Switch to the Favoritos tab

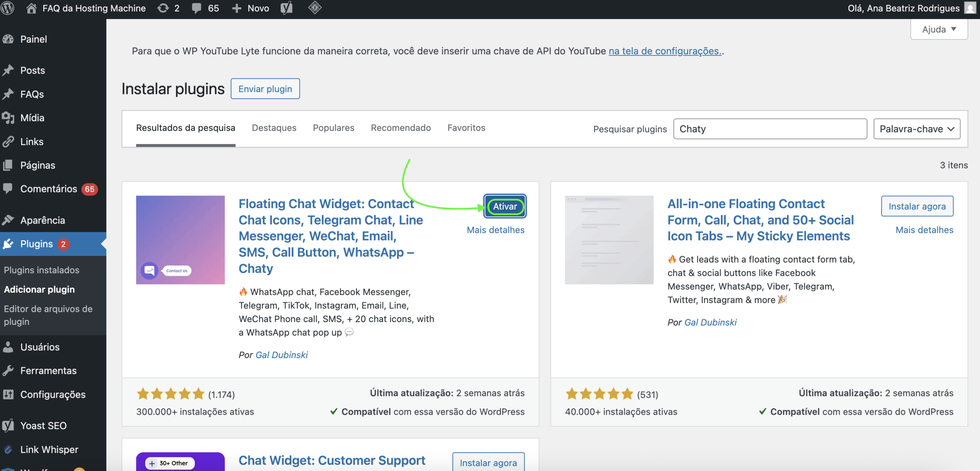click(x=466, y=128)
